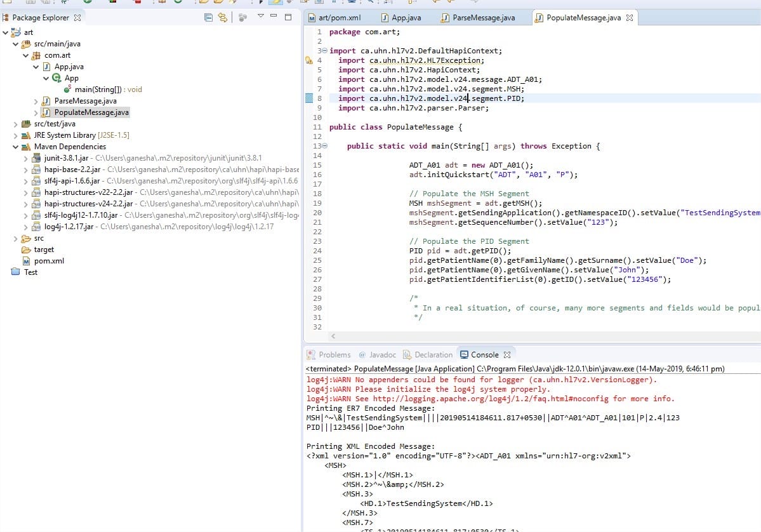Close the Package Explorer view
761x532 pixels.
(77, 18)
